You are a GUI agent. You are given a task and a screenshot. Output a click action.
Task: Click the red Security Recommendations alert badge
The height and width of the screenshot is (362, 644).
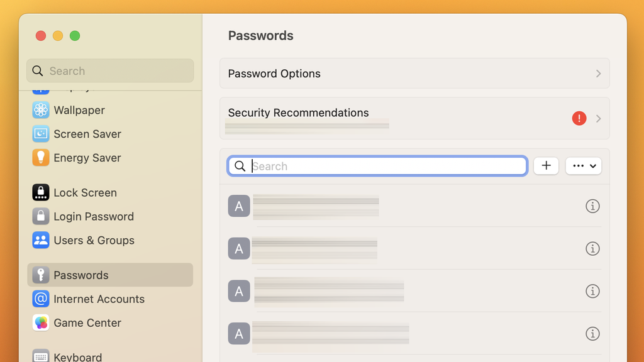point(579,118)
